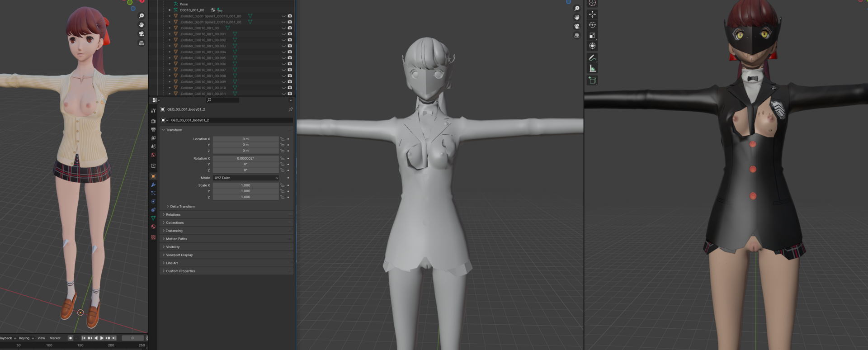Viewport: 868px width, 350px height.
Task: Disable rendering for .Collider_Bip01 Spine2_C0010_001_00
Action: (x=290, y=22)
